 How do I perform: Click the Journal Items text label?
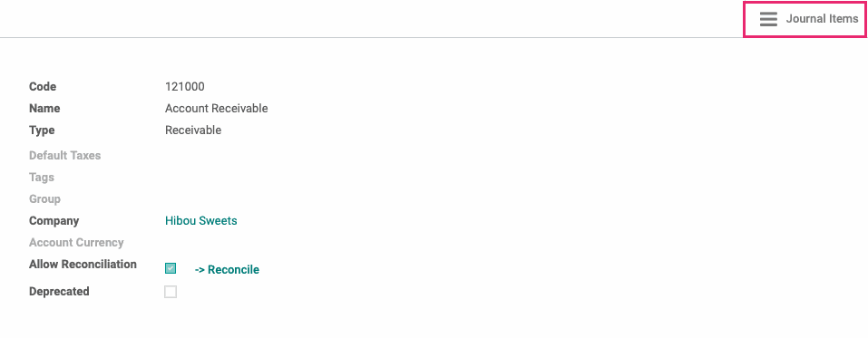click(x=822, y=19)
